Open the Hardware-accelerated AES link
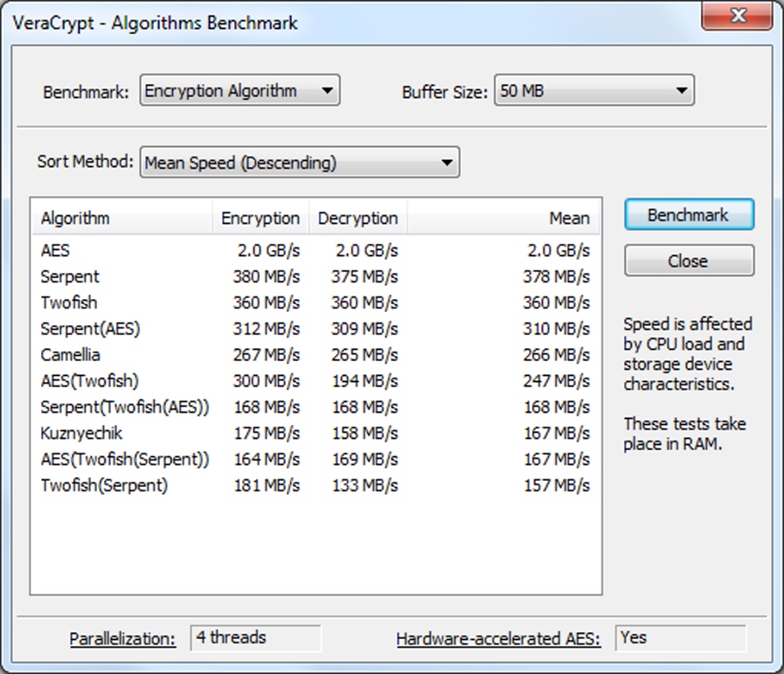Image resolution: width=784 pixels, height=674 pixels. (x=498, y=639)
